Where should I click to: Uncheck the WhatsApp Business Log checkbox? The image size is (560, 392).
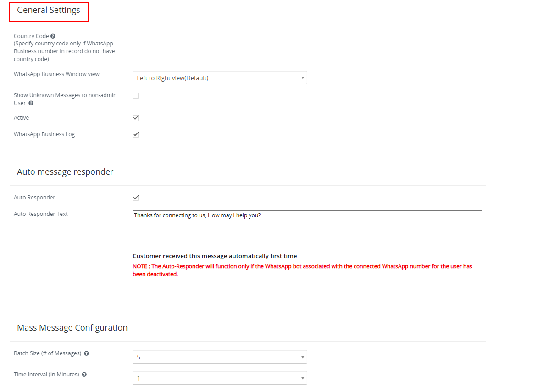click(x=136, y=134)
